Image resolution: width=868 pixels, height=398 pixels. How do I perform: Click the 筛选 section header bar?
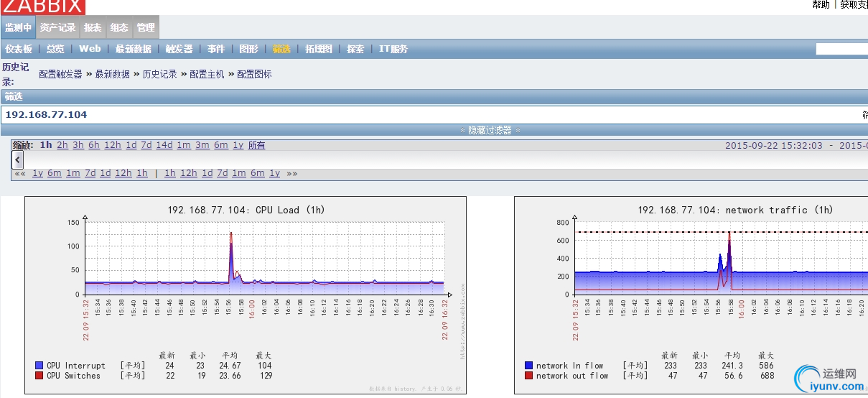[434, 96]
